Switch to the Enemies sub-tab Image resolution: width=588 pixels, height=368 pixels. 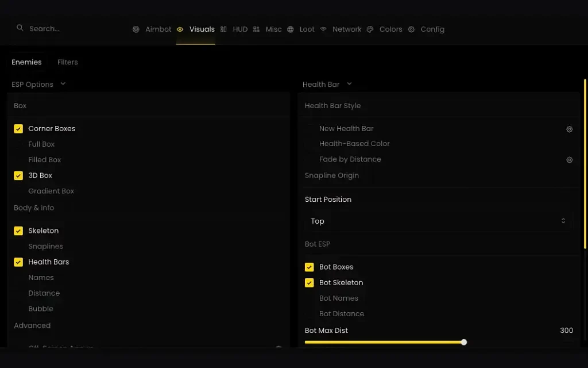tap(26, 62)
